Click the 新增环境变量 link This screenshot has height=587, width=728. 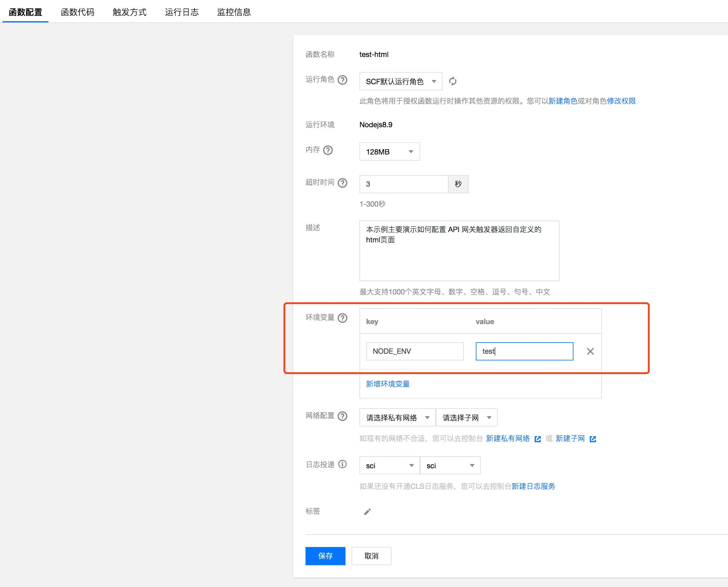coord(388,384)
